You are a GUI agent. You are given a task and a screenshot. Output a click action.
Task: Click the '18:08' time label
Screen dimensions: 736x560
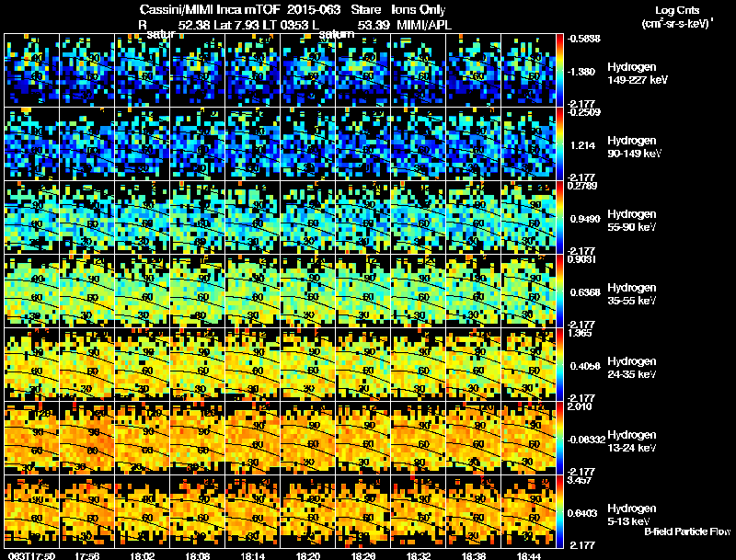point(198,556)
